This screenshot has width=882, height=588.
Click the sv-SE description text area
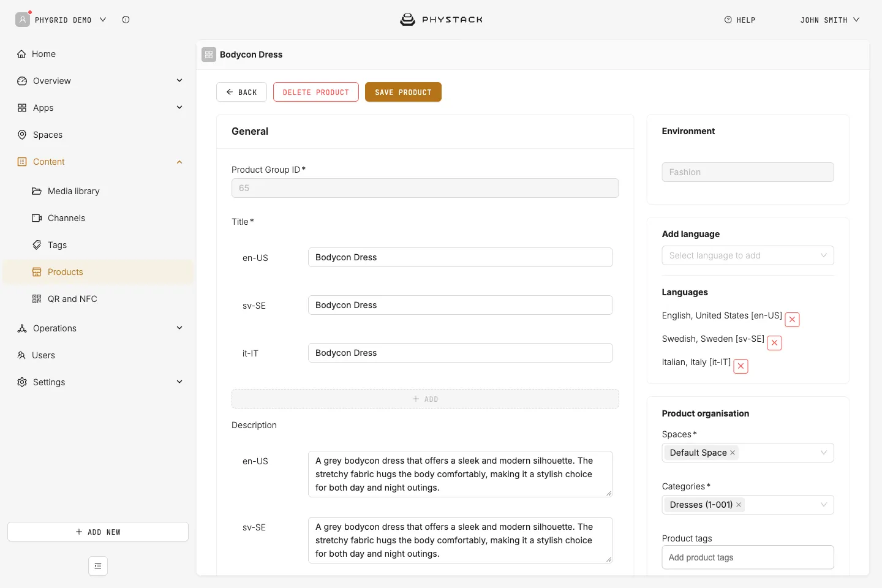point(460,540)
